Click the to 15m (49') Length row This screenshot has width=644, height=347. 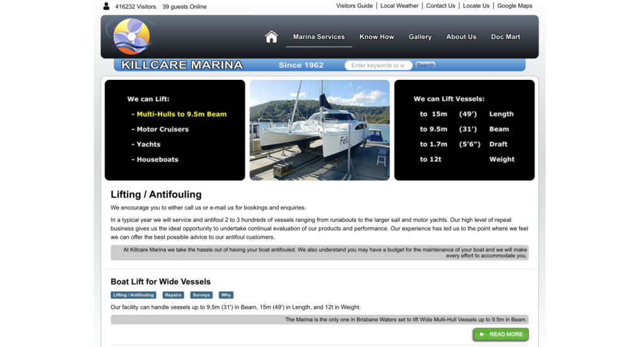tap(467, 114)
